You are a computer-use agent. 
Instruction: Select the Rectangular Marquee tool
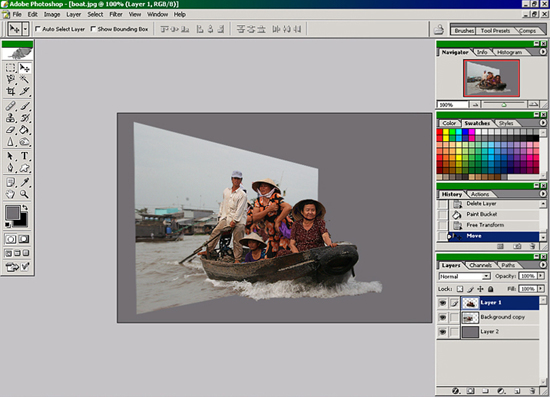[x=11, y=68]
